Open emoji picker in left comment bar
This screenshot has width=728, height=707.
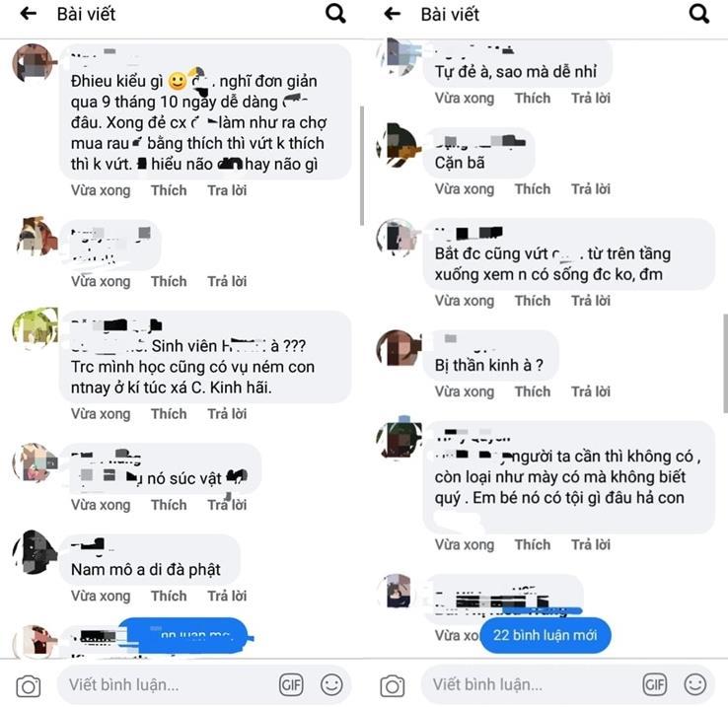pos(331,684)
